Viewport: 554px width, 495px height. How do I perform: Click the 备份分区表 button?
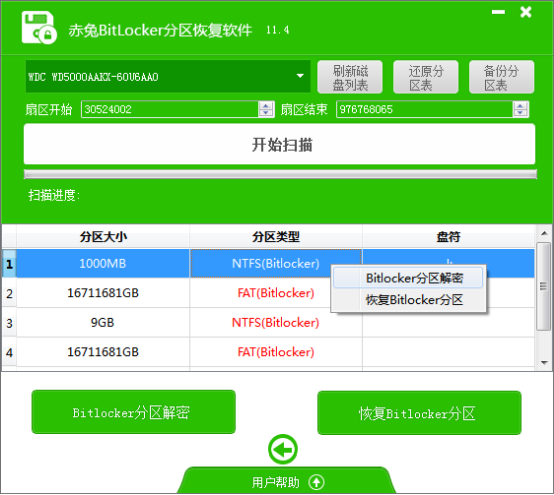[501, 77]
